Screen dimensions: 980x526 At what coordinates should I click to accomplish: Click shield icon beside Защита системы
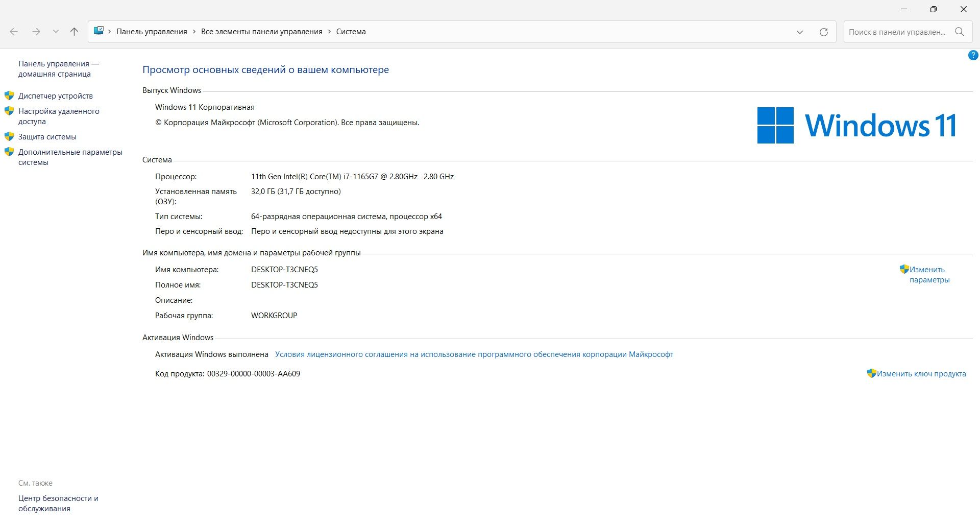pos(9,136)
